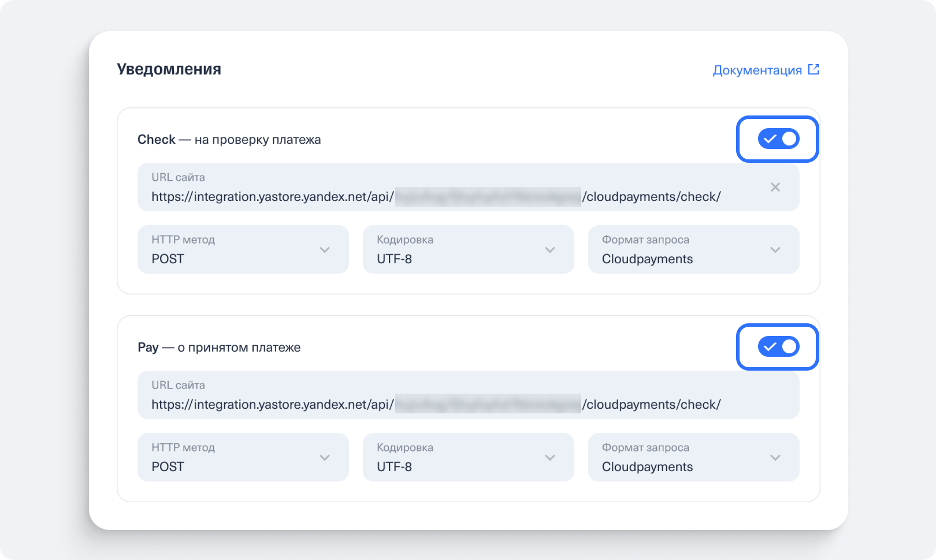Open Формат запроса dropdown in Check section
Screen dimensions: 936x560
coord(693,250)
